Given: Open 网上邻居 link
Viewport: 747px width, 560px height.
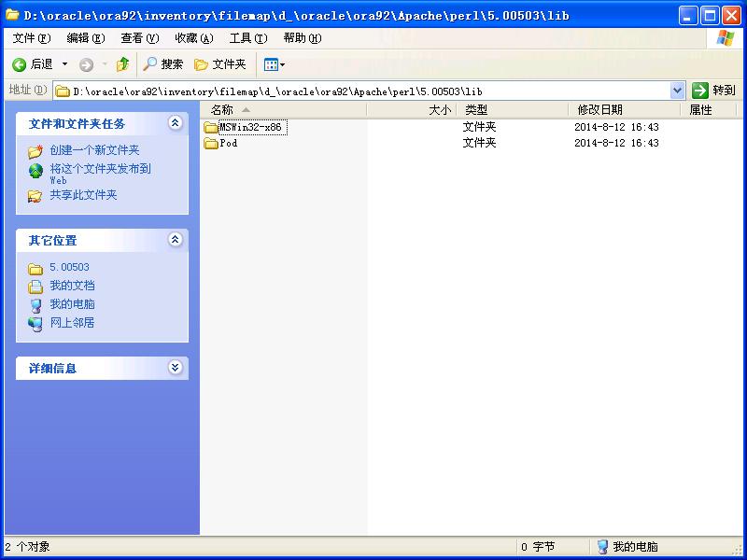Looking at the screenshot, I should pos(73,323).
